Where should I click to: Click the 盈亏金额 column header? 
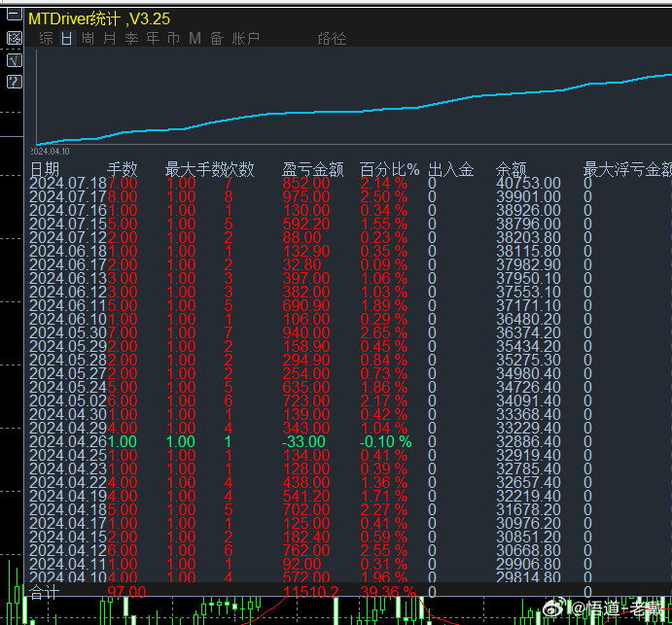point(312,169)
